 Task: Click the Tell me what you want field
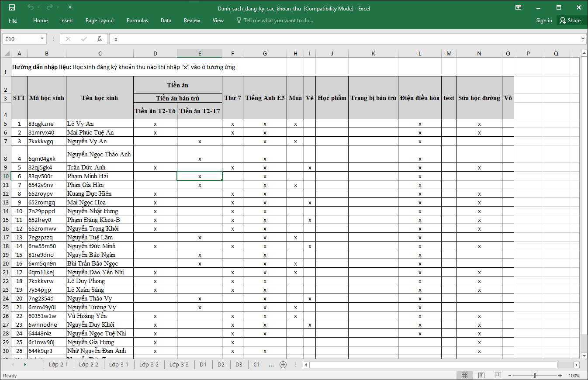click(x=278, y=21)
